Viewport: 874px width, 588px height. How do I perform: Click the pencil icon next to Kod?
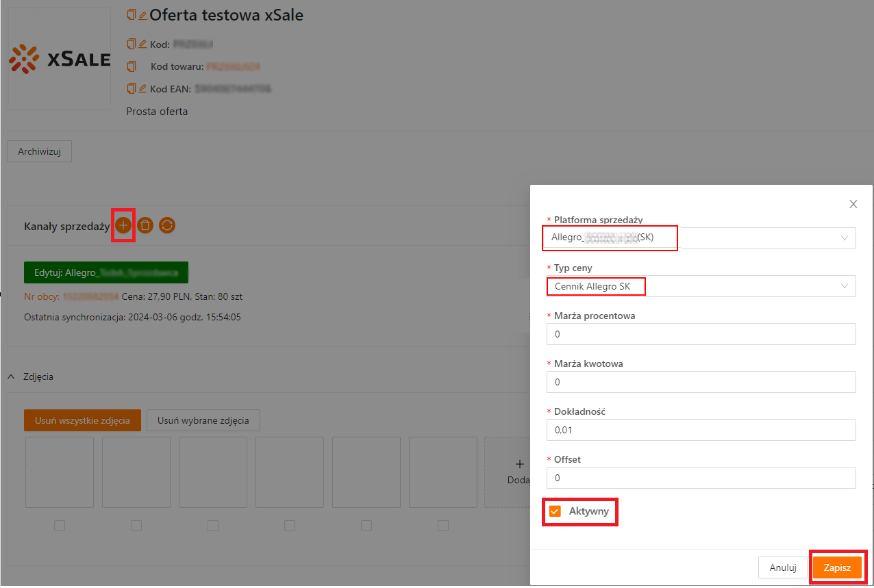(142, 44)
